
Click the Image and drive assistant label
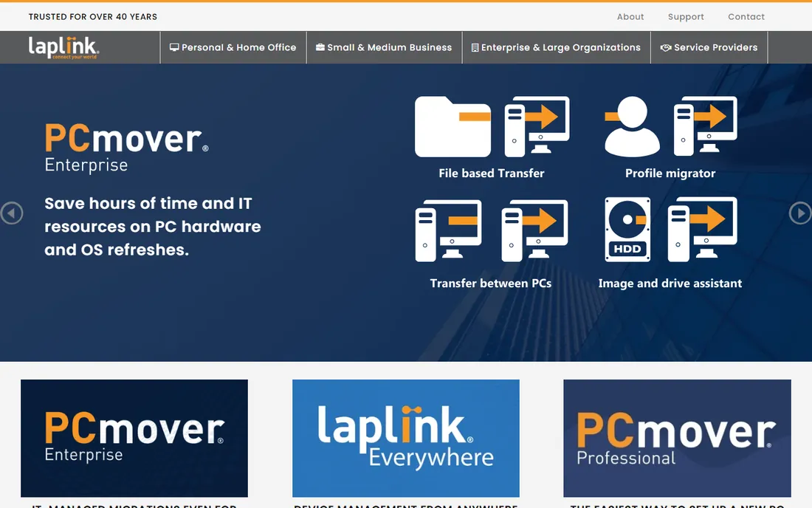point(670,284)
